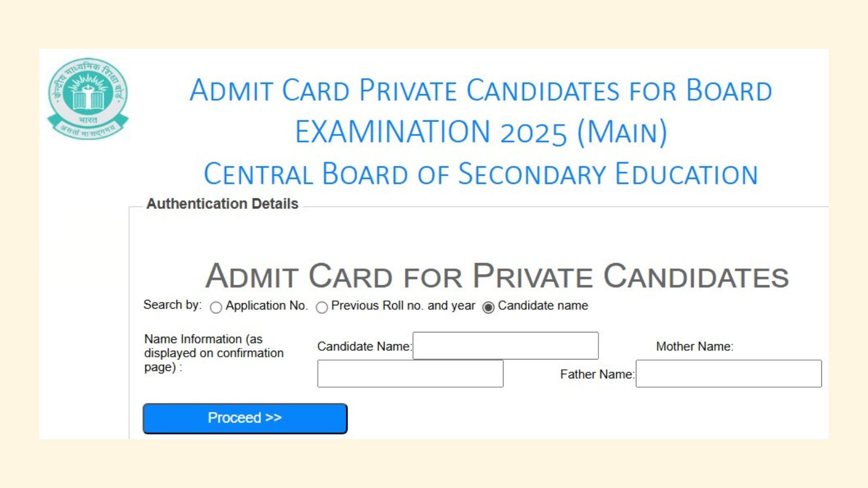Click the empty text box below Candidate Name

[x=410, y=374]
